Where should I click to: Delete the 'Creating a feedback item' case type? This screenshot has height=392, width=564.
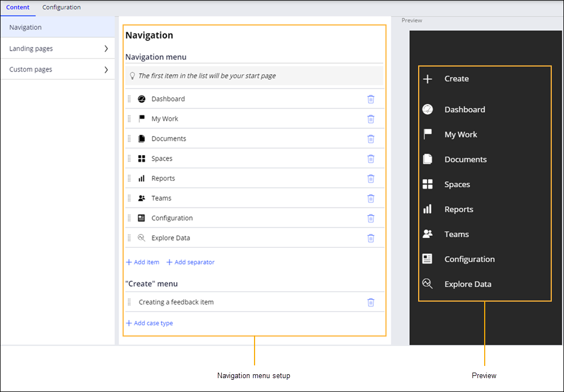point(370,302)
